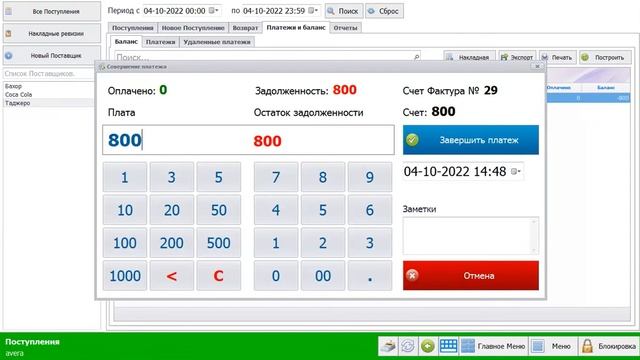Tap the 0 key on numeric keypad
The image size is (640, 360).
[276, 276]
